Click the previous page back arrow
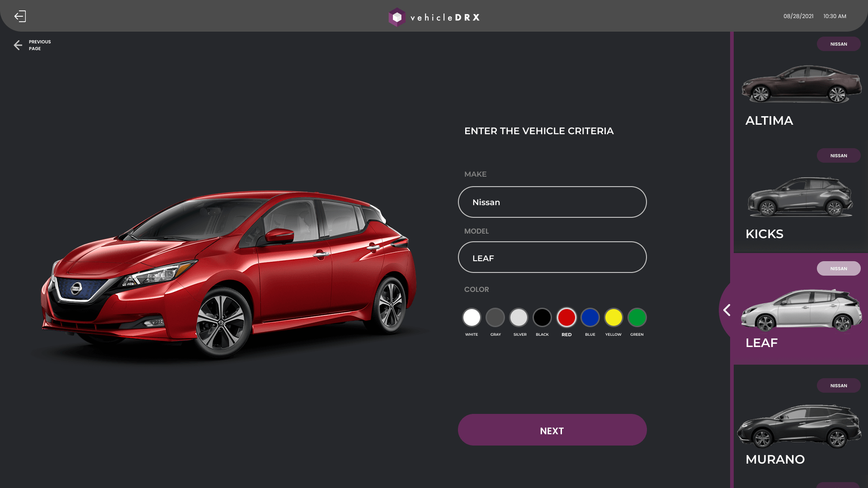 point(18,45)
